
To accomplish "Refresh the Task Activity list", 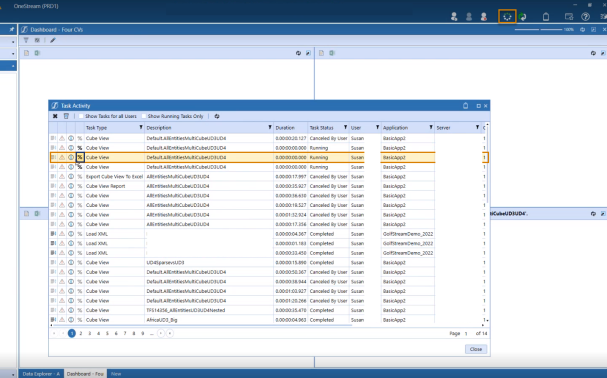I will pos(217,116).
